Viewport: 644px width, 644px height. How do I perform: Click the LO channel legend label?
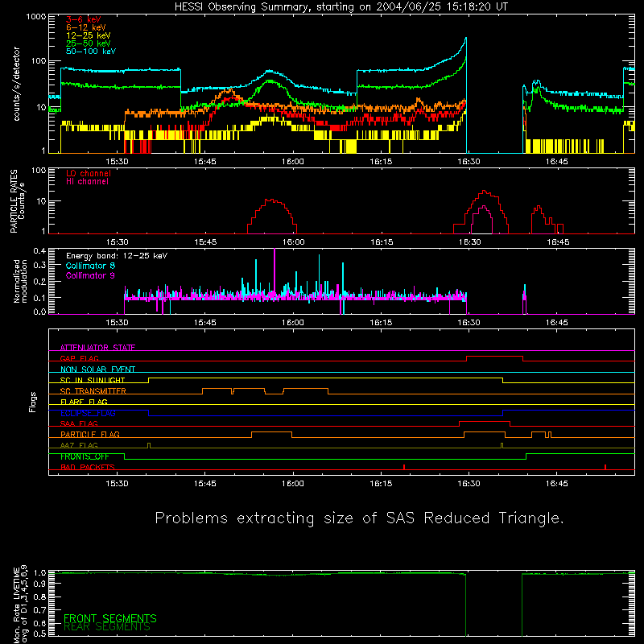tap(89, 173)
